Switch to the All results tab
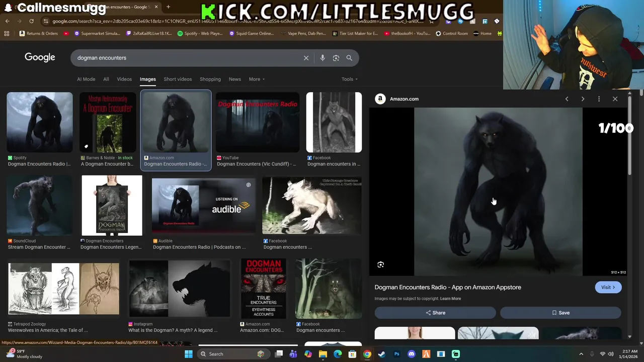This screenshot has height=362, width=644. point(106,79)
